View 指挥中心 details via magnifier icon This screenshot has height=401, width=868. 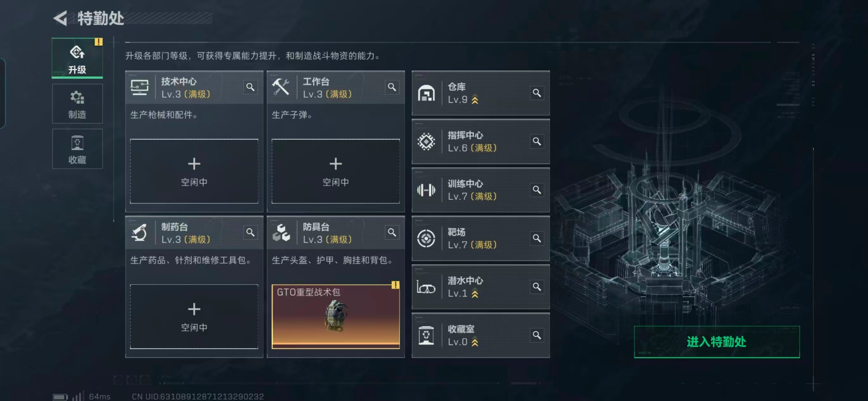(537, 142)
